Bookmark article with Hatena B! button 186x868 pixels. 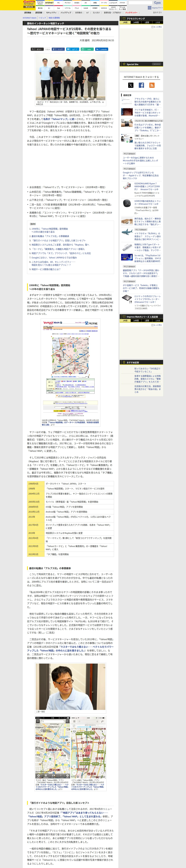coord(73,49)
